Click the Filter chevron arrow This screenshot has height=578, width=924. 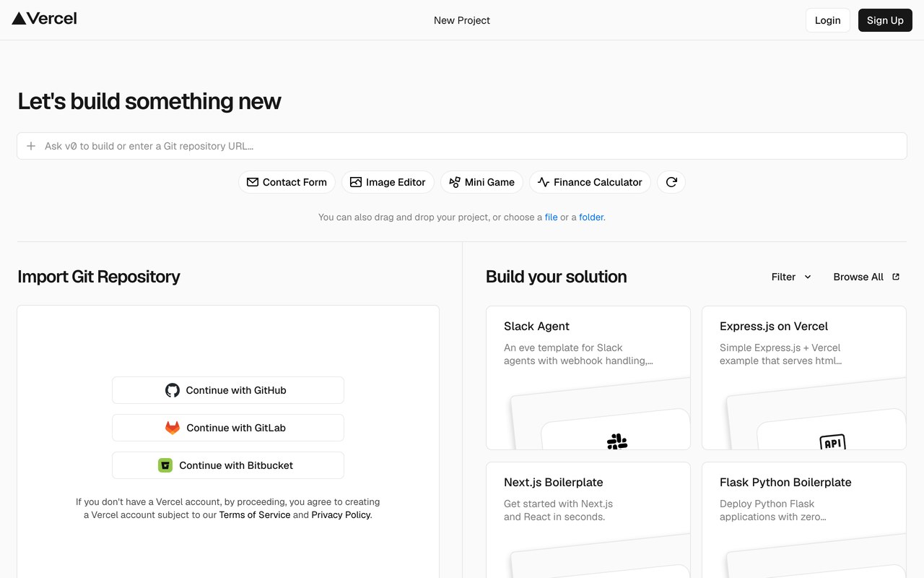(x=808, y=277)
